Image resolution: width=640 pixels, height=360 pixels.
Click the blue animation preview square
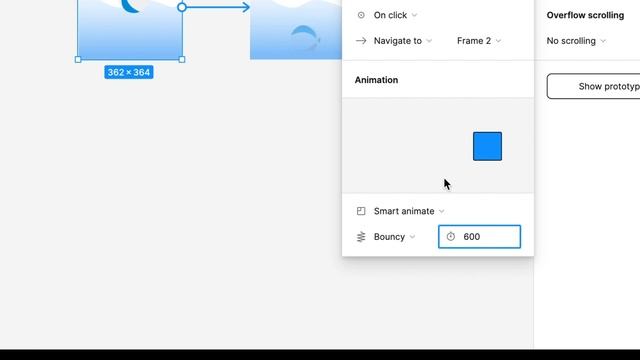487,146
